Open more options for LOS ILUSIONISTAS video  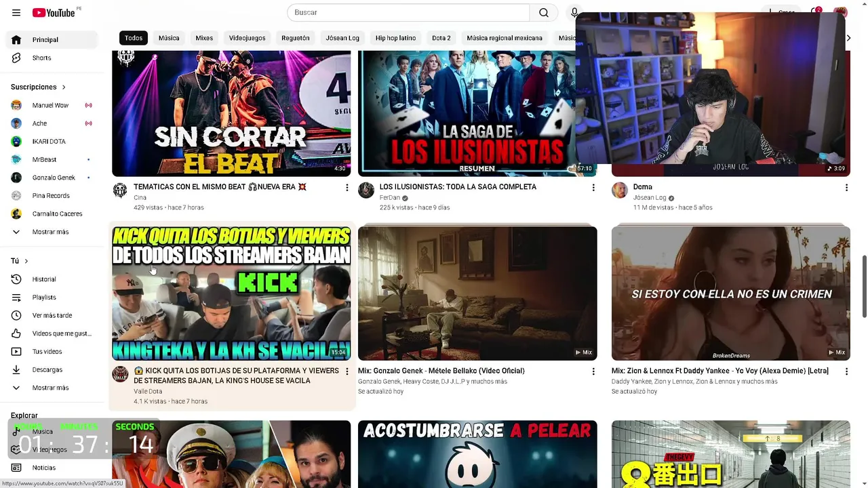(593, 188)
